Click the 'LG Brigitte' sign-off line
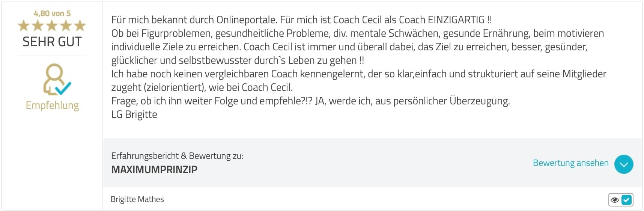 (134, 115)
